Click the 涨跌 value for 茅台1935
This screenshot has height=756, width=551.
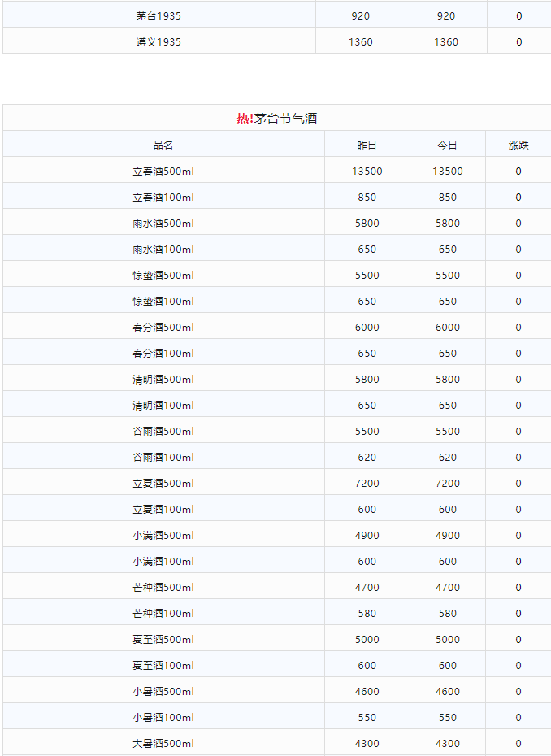(x=518, y=16)
